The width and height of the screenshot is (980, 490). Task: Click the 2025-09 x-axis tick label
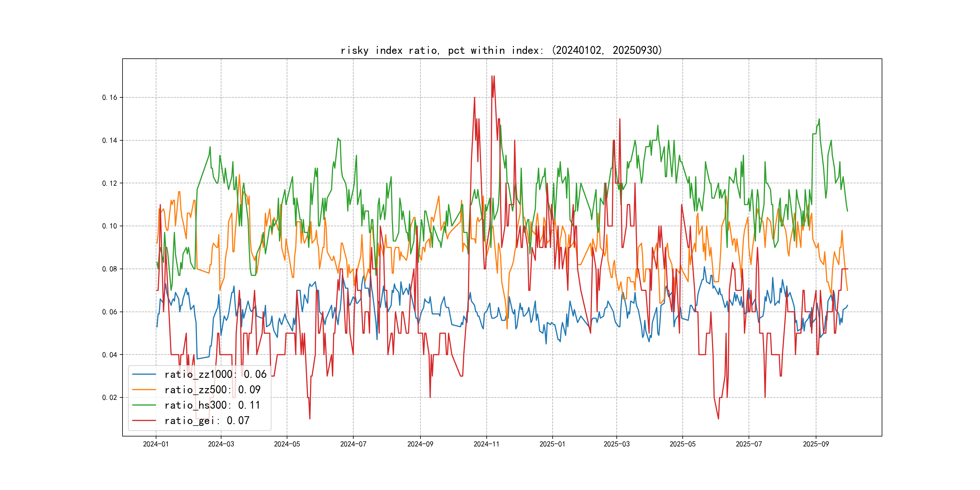click(816, 444)
